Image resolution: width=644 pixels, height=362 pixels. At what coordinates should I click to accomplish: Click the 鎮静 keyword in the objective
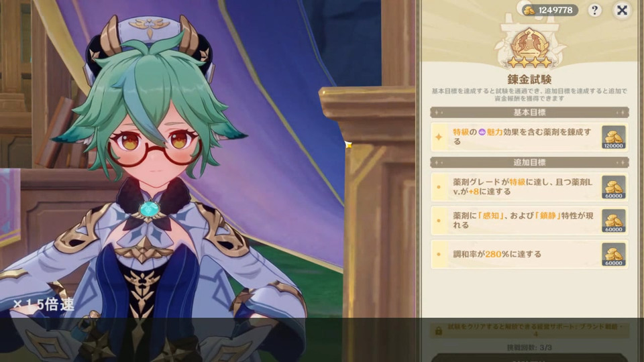(x=548, y=215)
